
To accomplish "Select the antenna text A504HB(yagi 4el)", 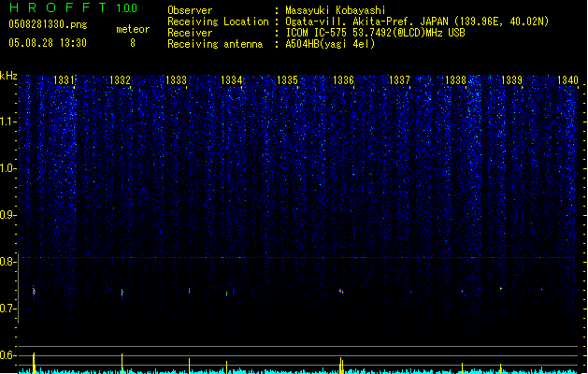I will coord(330,44).
